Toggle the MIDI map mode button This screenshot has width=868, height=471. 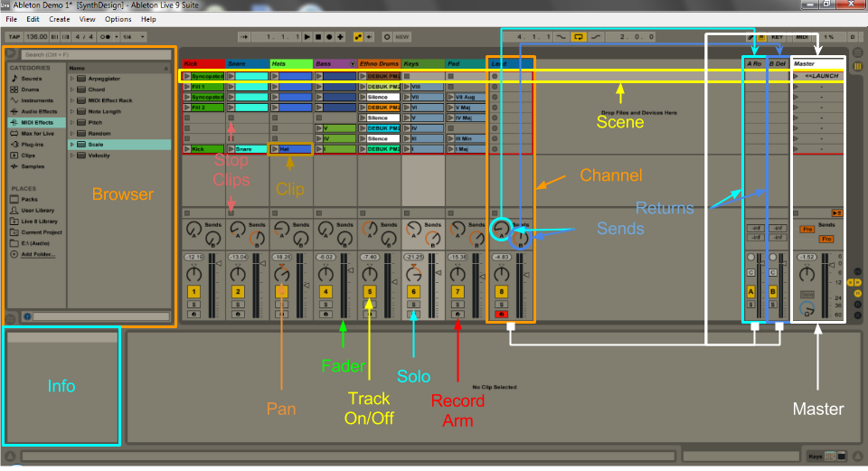coord(802,37)
